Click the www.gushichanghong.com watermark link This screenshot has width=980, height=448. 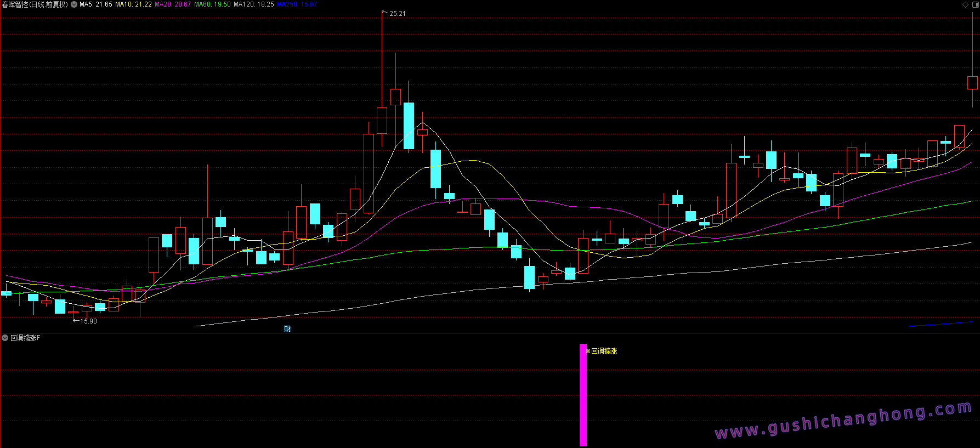coord(843,421)
